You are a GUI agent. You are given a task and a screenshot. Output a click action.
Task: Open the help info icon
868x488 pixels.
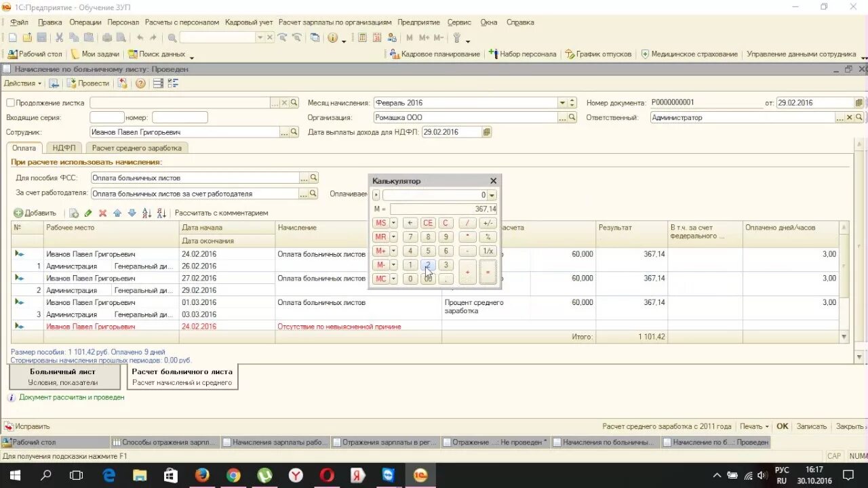click(x=332, y=38)
